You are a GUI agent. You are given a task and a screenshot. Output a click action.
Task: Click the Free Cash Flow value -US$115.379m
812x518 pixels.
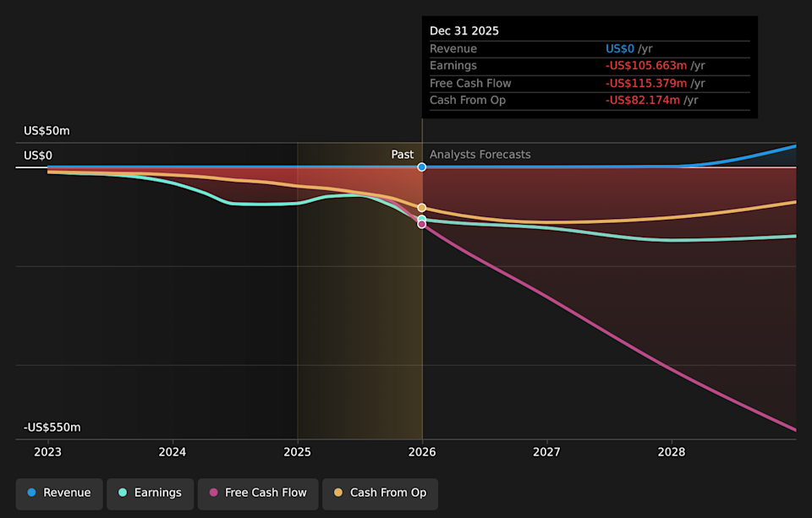(x=646, y=84)
